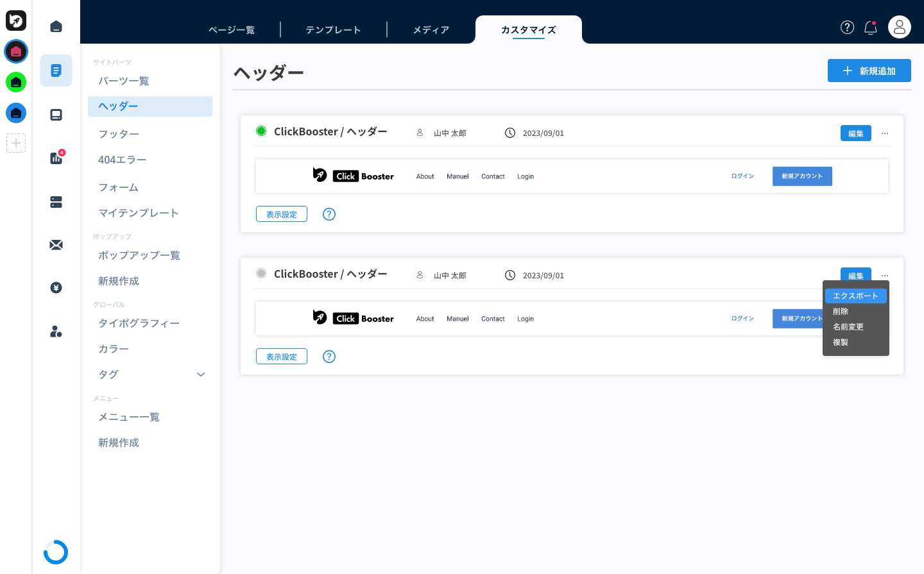Open the user account avatar icon
This screenshot has width=924, height=574.
pos(899,27)
